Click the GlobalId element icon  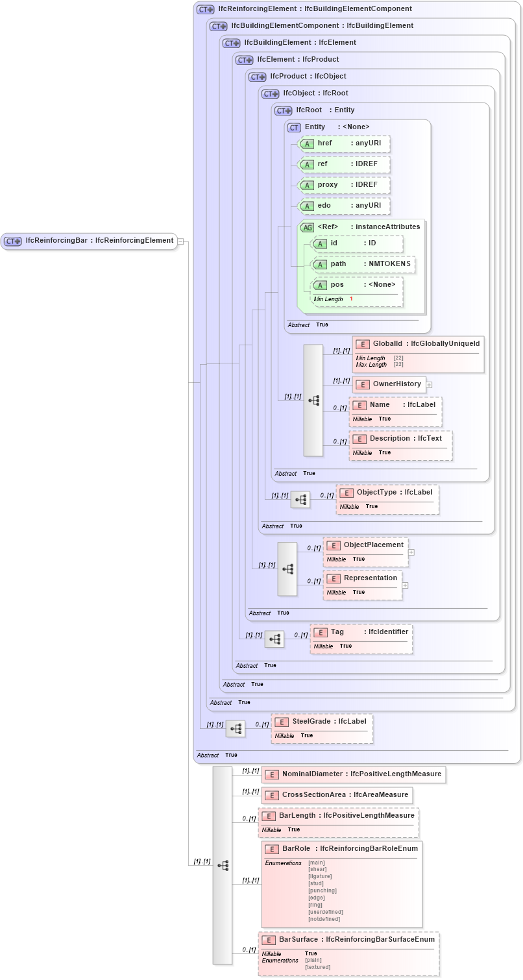click(362, 344)
